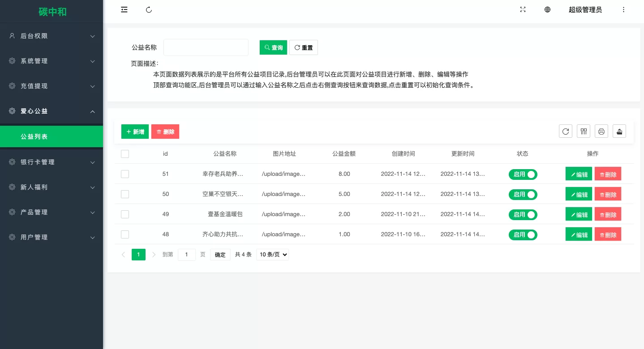Open the vertical three-dot more menu
Image resolution: width=644 pixels, height=349 pixels.
(623, 10)
